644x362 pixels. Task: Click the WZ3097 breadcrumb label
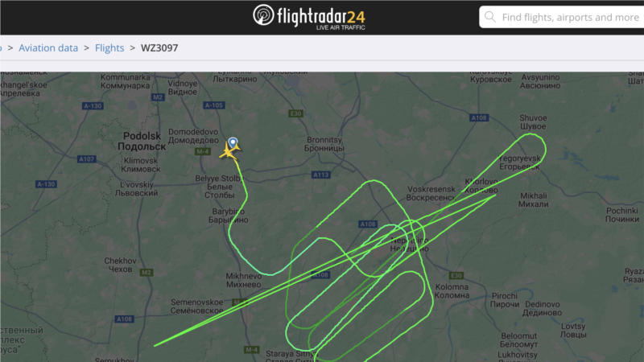point(159,48)
